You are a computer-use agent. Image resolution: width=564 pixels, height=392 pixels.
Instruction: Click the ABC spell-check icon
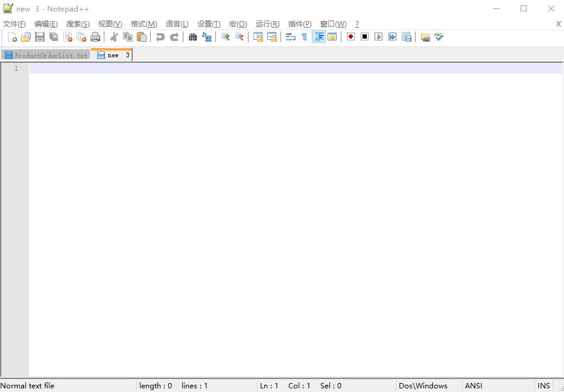439,37
